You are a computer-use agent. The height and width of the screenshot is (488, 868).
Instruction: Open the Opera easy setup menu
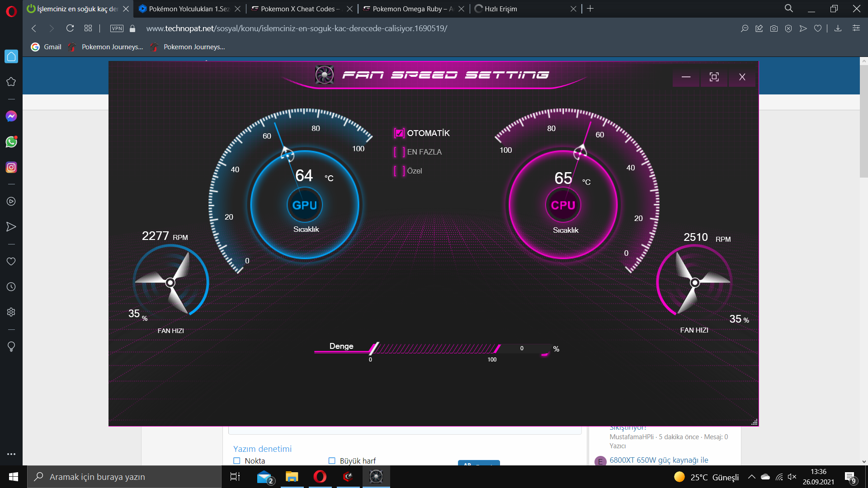pos(856,28)
